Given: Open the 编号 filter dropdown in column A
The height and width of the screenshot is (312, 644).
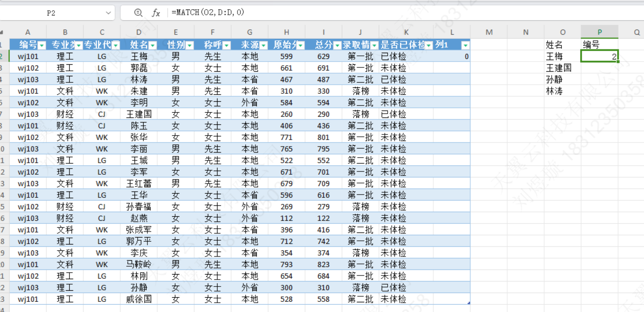Looking at the screenshot, I should 42,45.
